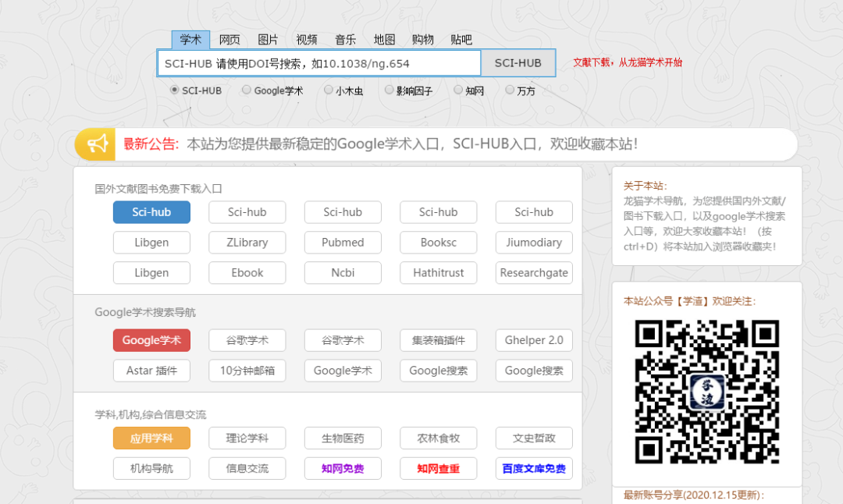
Task: Switch to the 网页 search tab
Action: coord(229,40)
